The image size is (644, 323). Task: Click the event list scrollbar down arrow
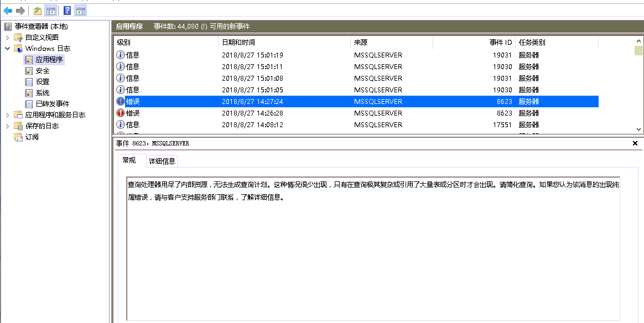[x=638, y=129]
